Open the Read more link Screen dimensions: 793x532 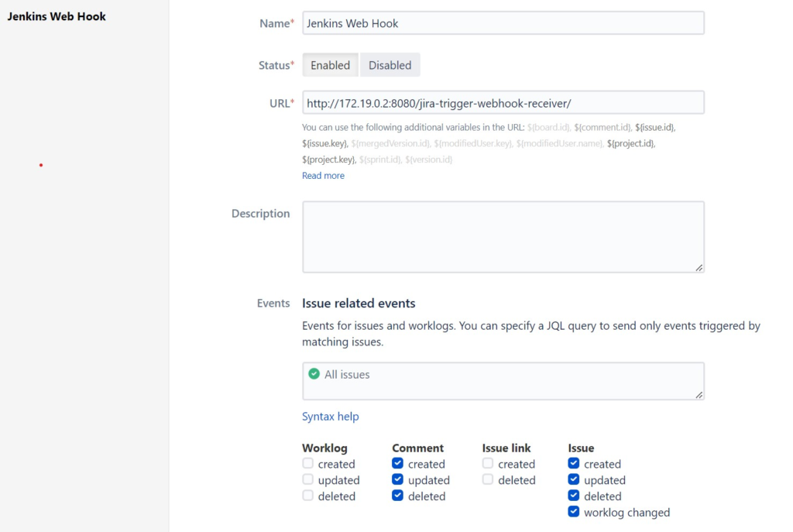tap(323, 175)
